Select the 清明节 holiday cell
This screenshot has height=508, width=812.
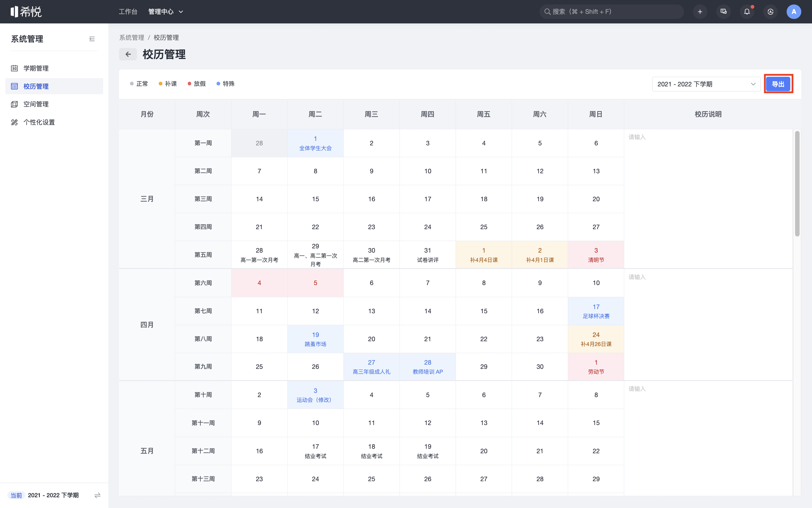tap(596, 255)
